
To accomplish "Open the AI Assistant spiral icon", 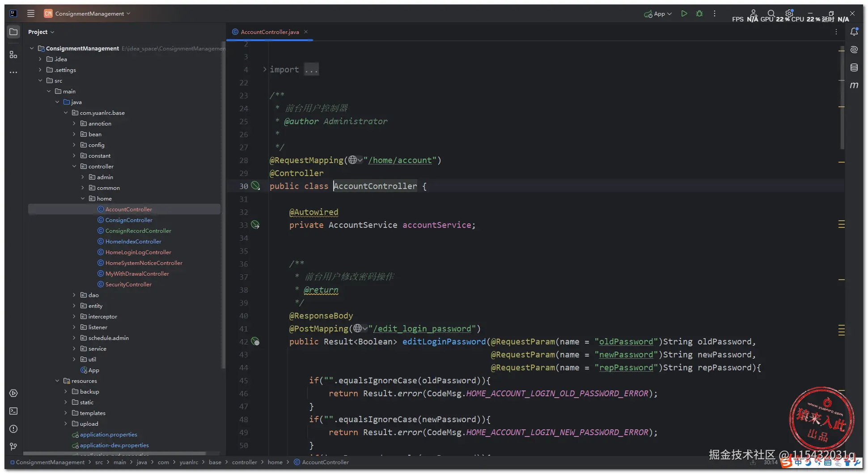I will click(854, 50).
